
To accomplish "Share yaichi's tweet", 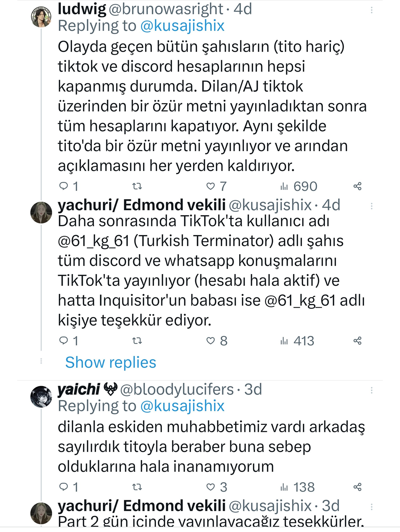I will click(x=357, y=487).
